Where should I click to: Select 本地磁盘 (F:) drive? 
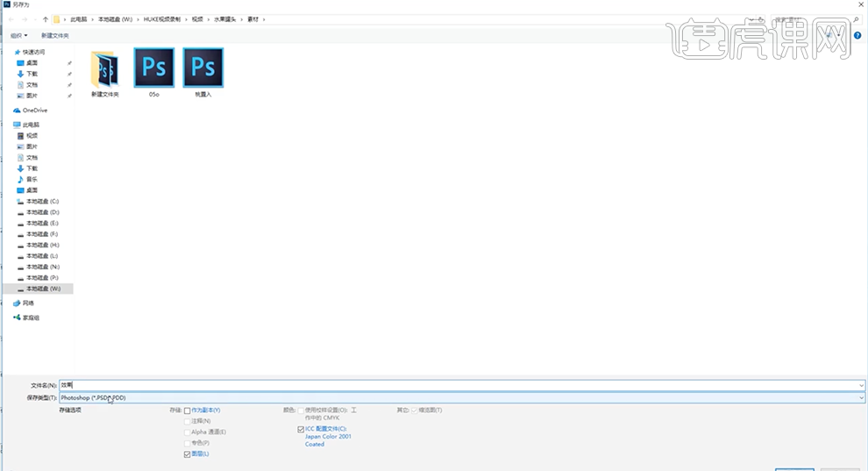click(39, 234)
